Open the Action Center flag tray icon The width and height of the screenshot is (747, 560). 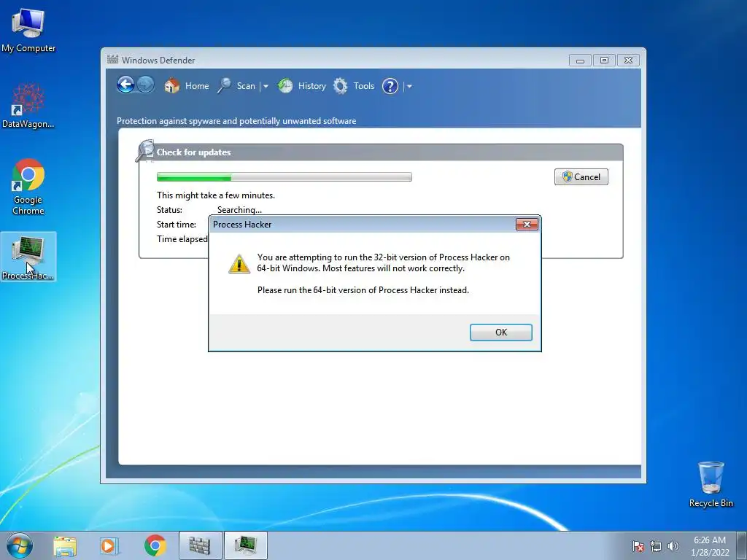click(x=638, y=547)
